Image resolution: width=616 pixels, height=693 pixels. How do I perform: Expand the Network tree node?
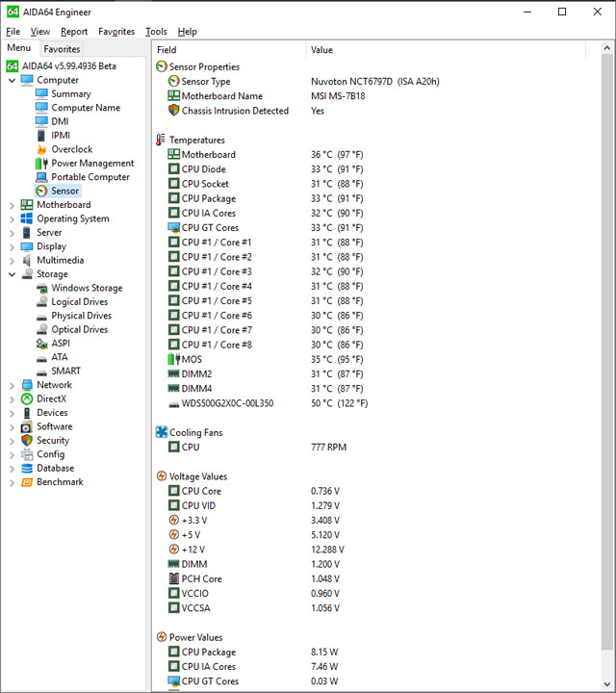click(x=12, y=385)
